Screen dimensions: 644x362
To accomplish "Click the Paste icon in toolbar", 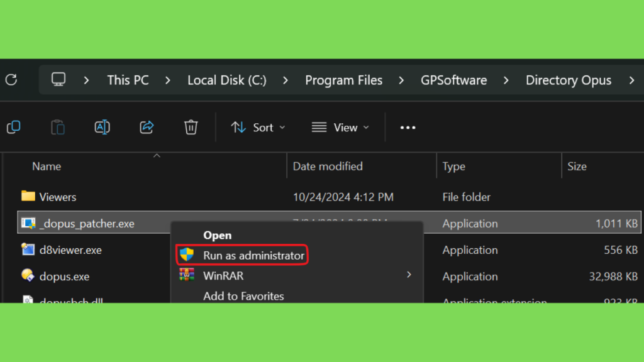I will coord(58,127).
